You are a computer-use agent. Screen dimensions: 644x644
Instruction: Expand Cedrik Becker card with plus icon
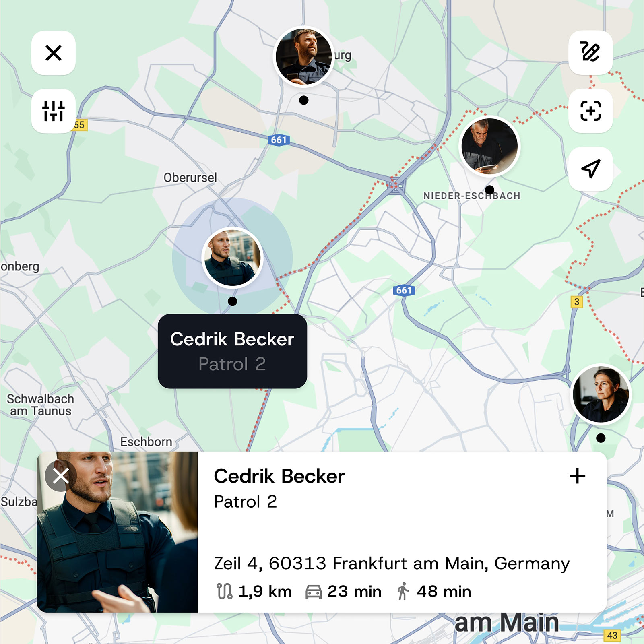point(577,476)
